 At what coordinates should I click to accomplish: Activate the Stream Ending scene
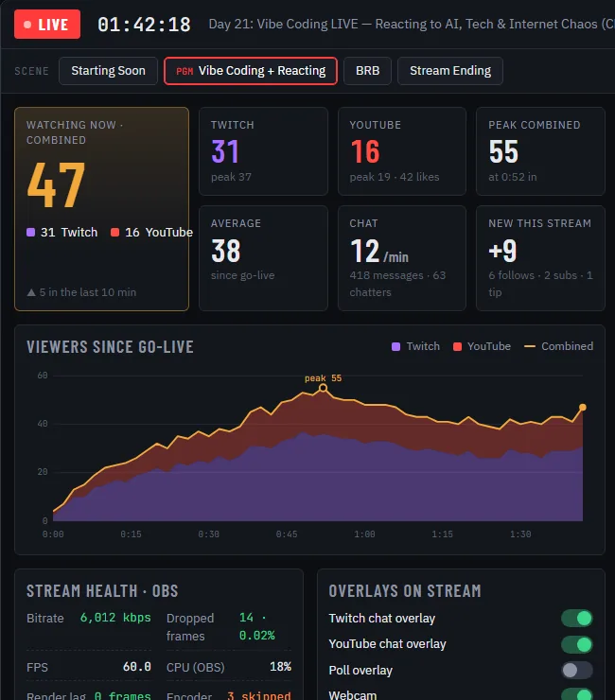[x=450, y=71]
